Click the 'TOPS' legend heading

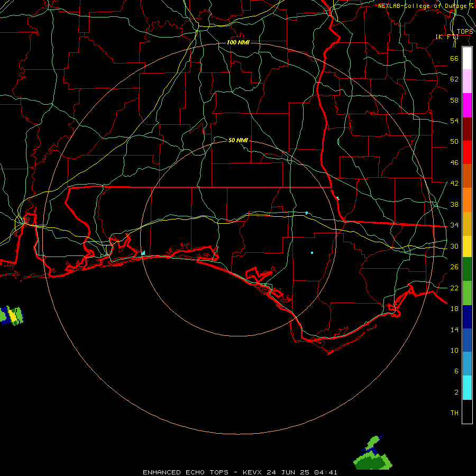coord(465,32)
